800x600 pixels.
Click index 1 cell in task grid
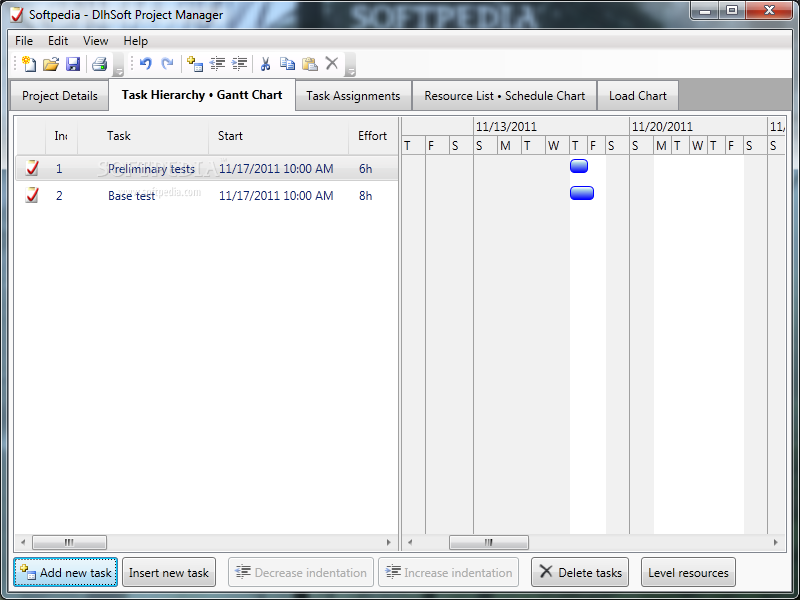[59, 169]
